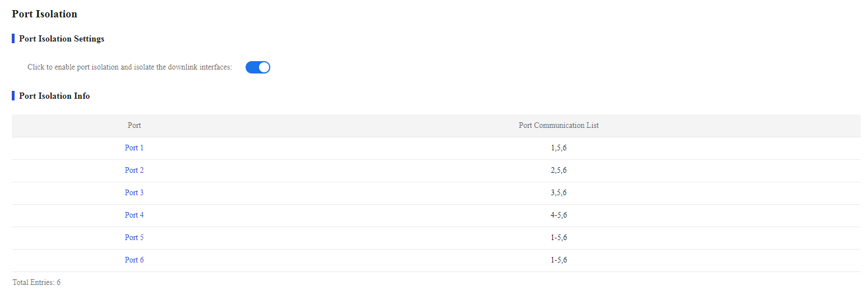Viewport: 868px width, 304px height.
Task: Click the Port Isolation Info section heading
Action: [54, 96]
